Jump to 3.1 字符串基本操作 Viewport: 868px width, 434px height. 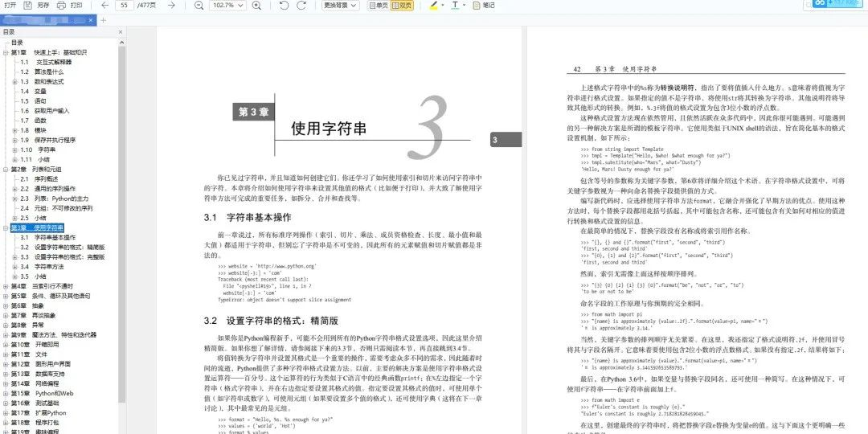[47, 237]
